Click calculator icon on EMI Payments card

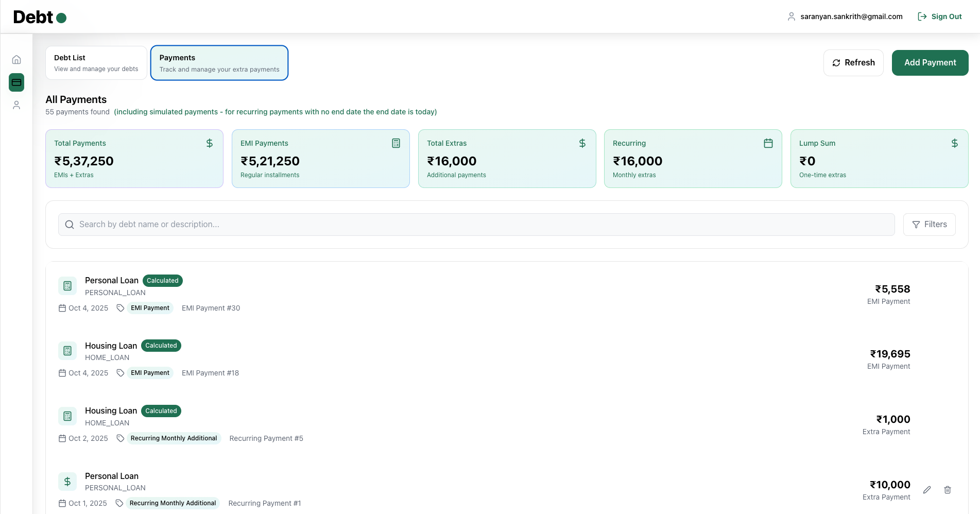click(396, 143)
